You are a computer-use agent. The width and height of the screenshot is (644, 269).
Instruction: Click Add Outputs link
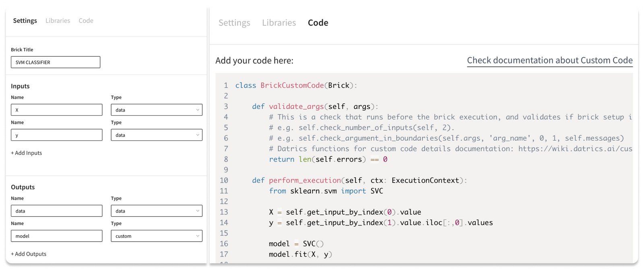(29, 254)
